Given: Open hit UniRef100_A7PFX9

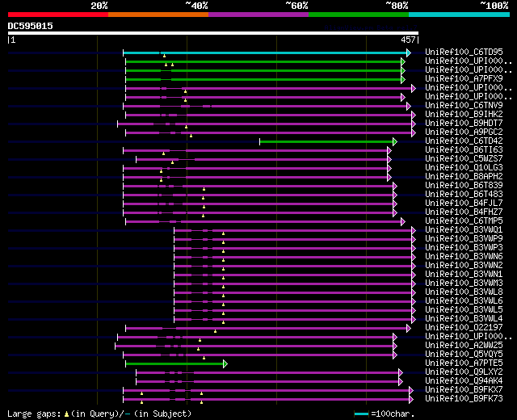Looking at the screenshot, I should pyautogui.click(x=464, y=79).
